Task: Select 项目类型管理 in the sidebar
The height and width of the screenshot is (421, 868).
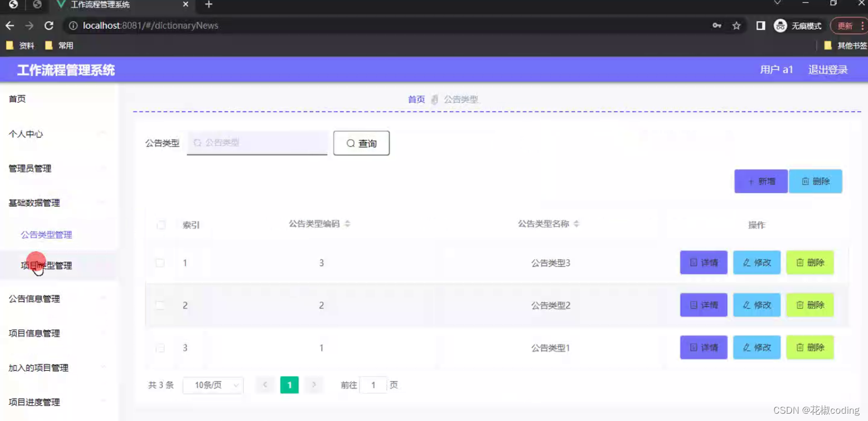Action: [x=46, y=264]
